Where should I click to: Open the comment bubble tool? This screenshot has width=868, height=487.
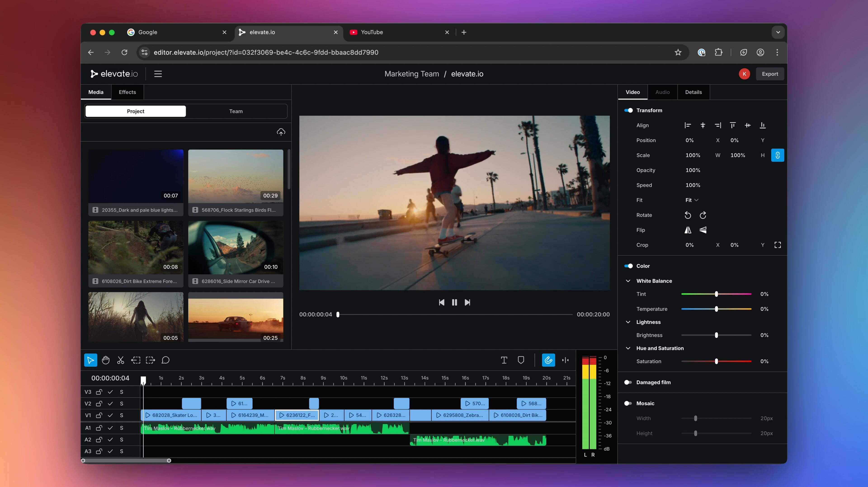(165, 360)
